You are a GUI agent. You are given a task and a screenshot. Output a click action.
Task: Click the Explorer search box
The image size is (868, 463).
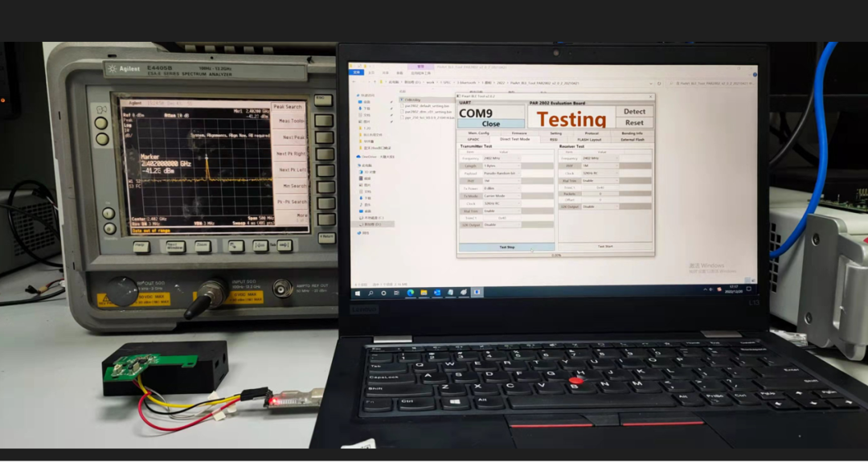[710, 83]
